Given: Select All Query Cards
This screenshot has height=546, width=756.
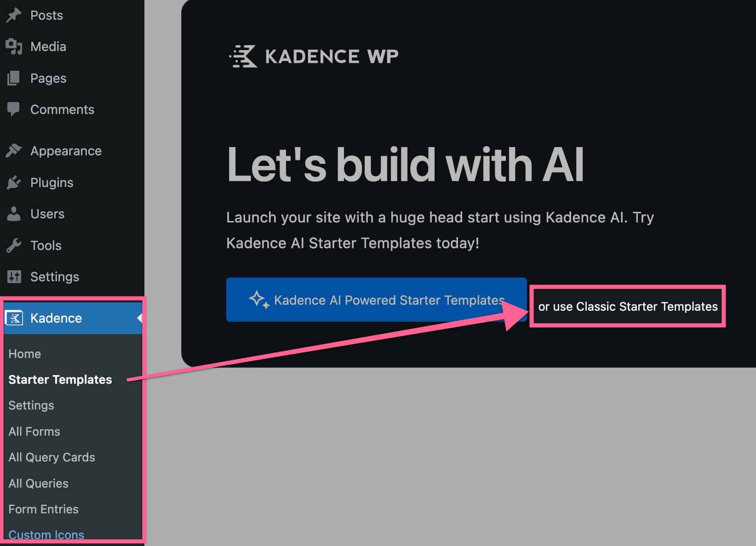Looking at the screenshot, I should 52,457.
